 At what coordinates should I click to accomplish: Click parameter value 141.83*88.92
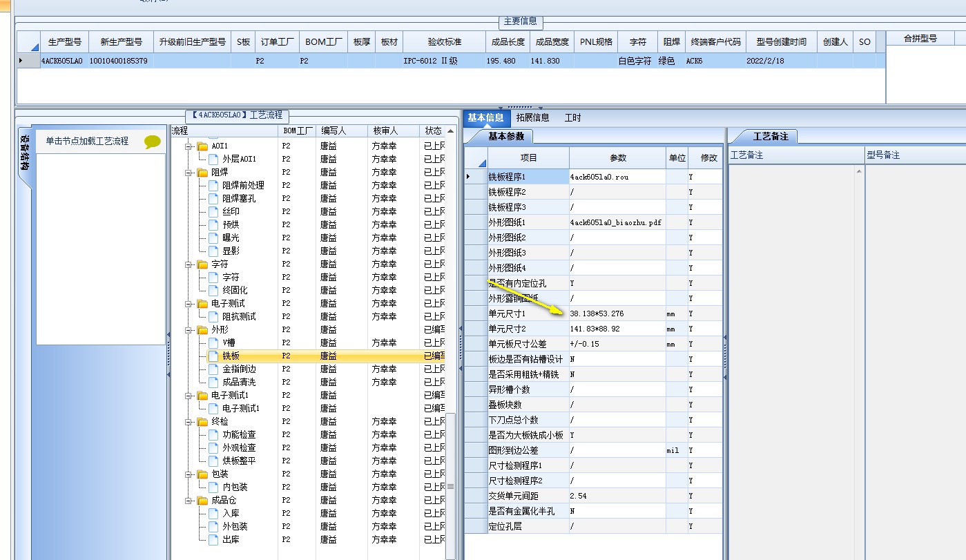coord(595,329)
